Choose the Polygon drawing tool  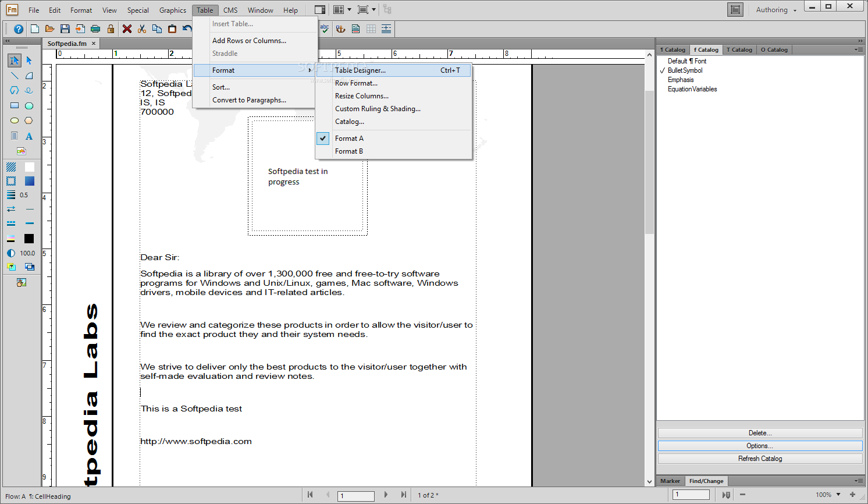coord(15,91)
